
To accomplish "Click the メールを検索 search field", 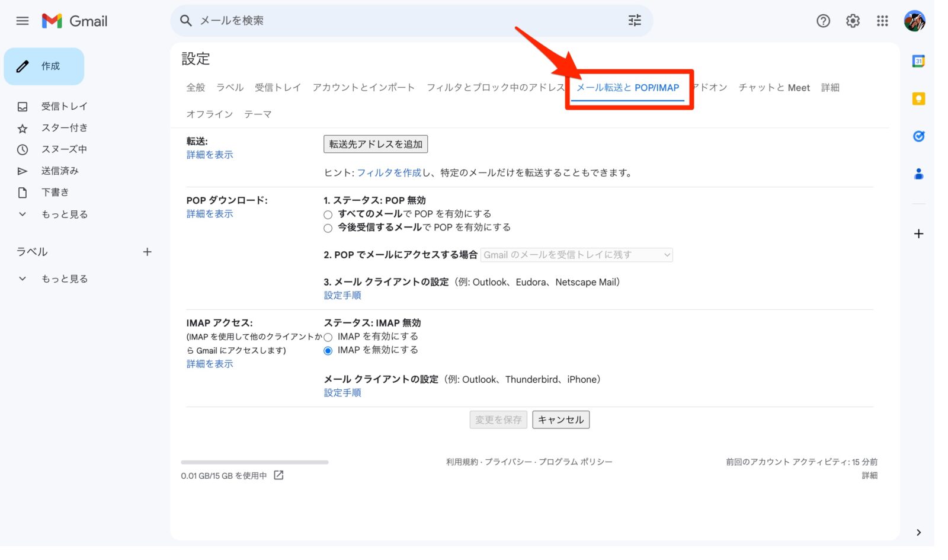I will 412,21.
